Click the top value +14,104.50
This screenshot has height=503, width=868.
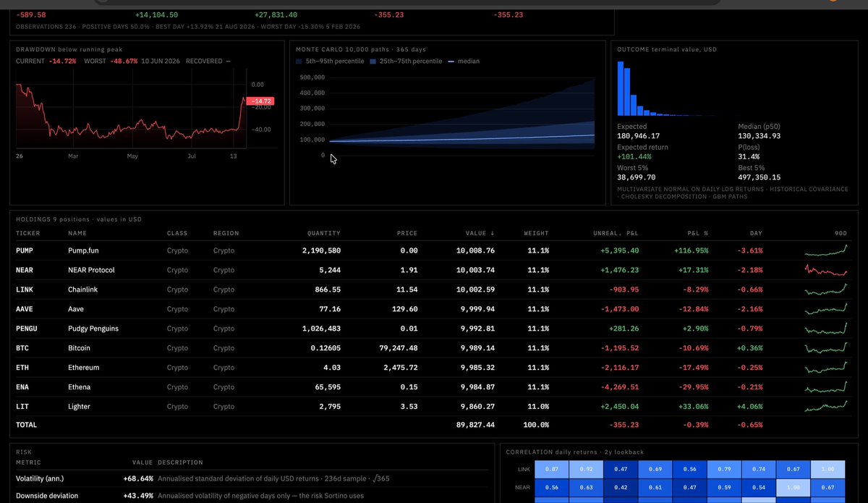click(156, 14)
